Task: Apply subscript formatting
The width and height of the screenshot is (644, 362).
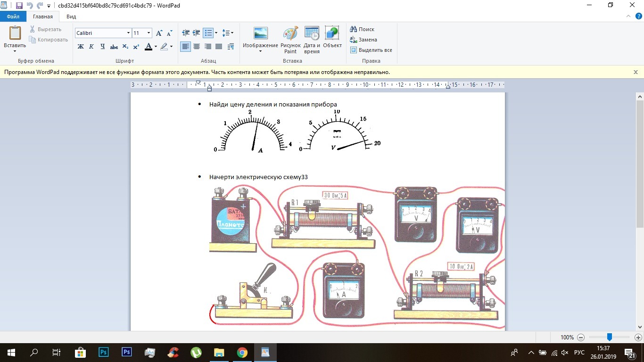Action: [x=125, y=47]
